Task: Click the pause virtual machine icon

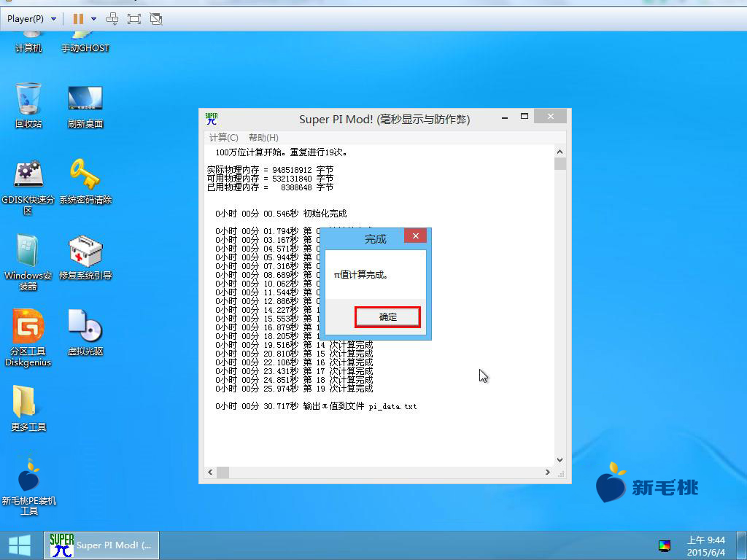Action: tap(78, 19)
